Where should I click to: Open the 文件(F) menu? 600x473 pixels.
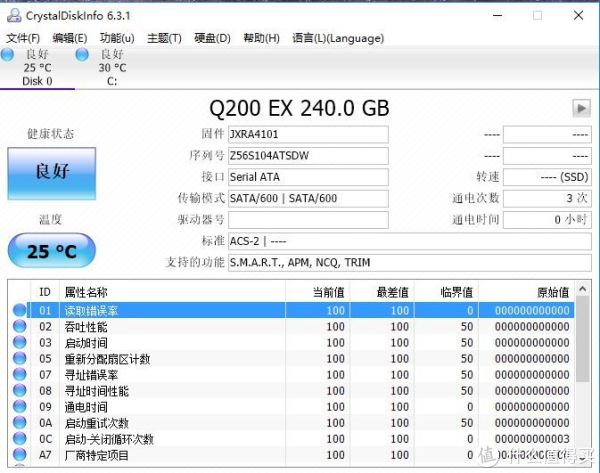(23, 38)
